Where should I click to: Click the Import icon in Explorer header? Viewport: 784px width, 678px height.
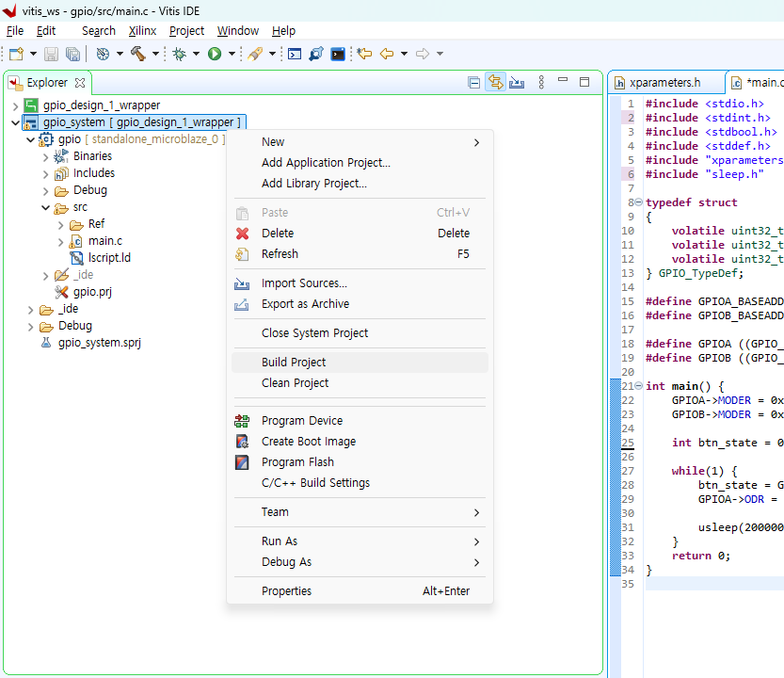(x=517, y=83)
